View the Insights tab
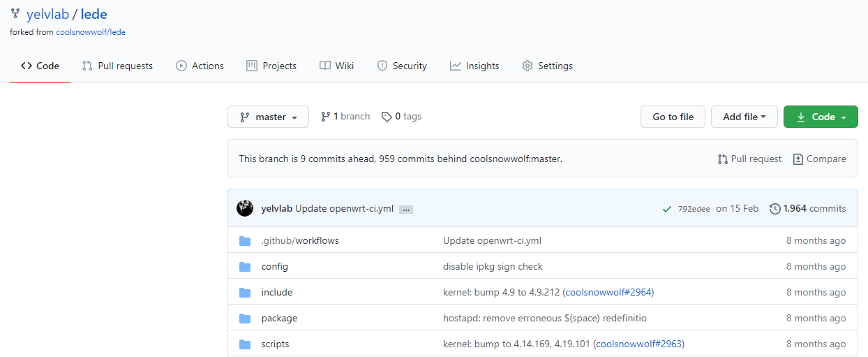 coord(474,66)
